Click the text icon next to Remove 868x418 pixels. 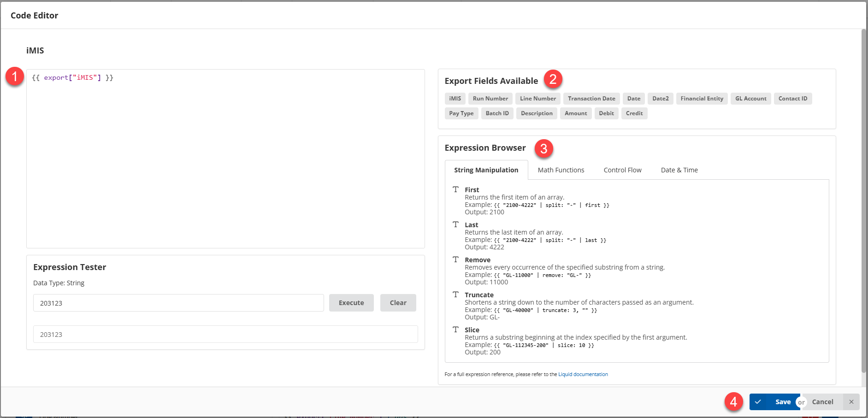click(x=455, y=259)
